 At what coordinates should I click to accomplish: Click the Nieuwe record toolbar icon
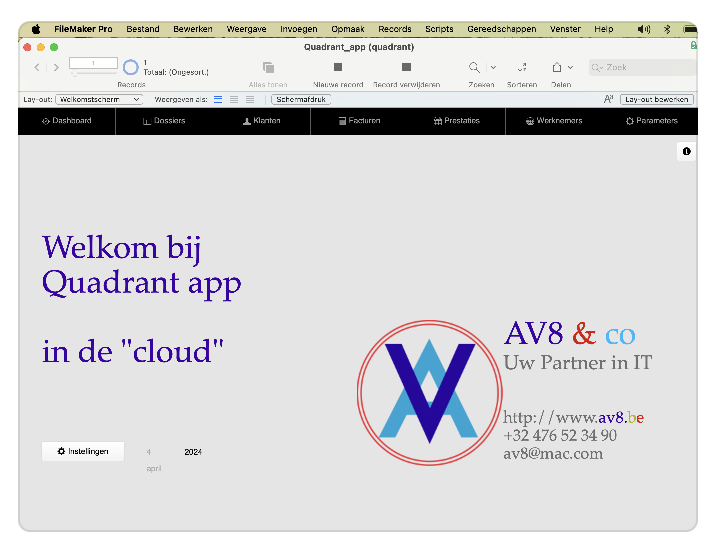(338, 67)
